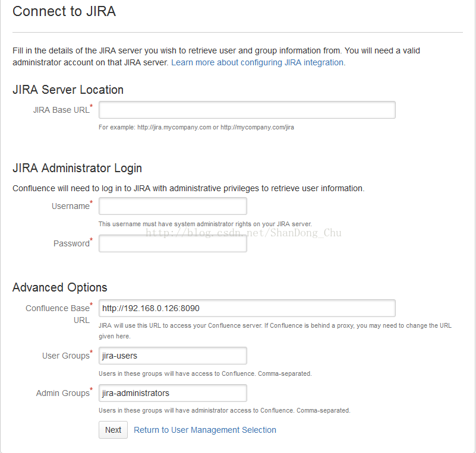
Task: Click 'Fill in the details' intro paragraph
Action: (216, 56)
